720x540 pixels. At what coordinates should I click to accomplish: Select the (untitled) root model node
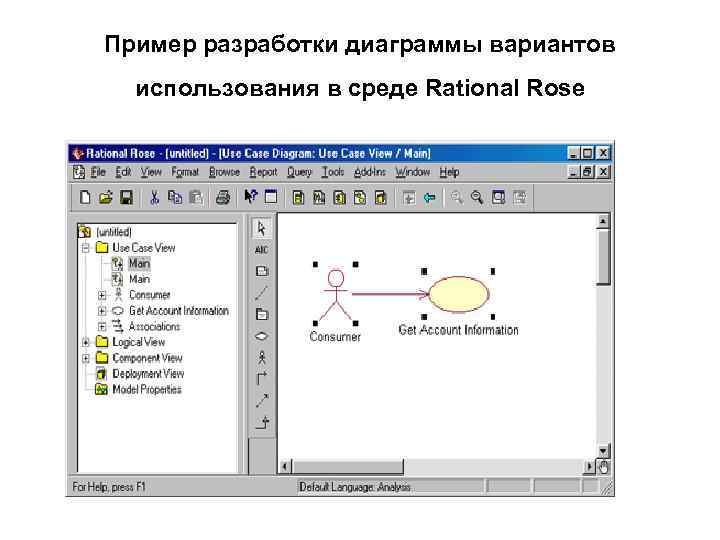click(113, 232)
